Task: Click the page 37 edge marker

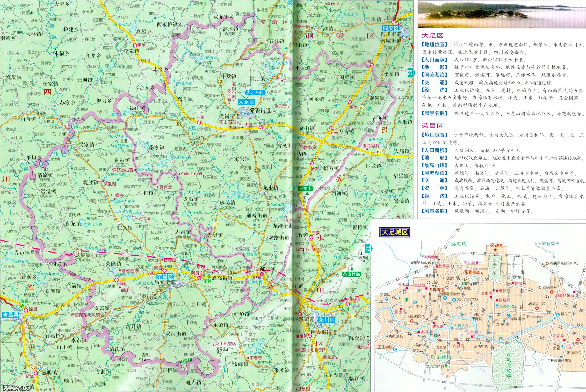Action: tap(367, 249)
